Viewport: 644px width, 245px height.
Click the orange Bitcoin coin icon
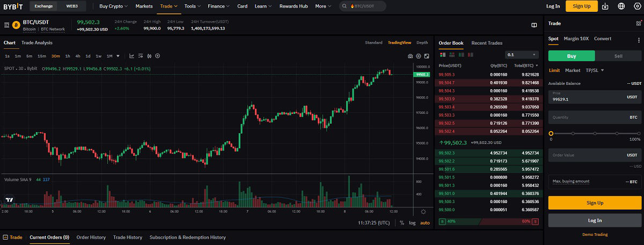click(16, 25)
